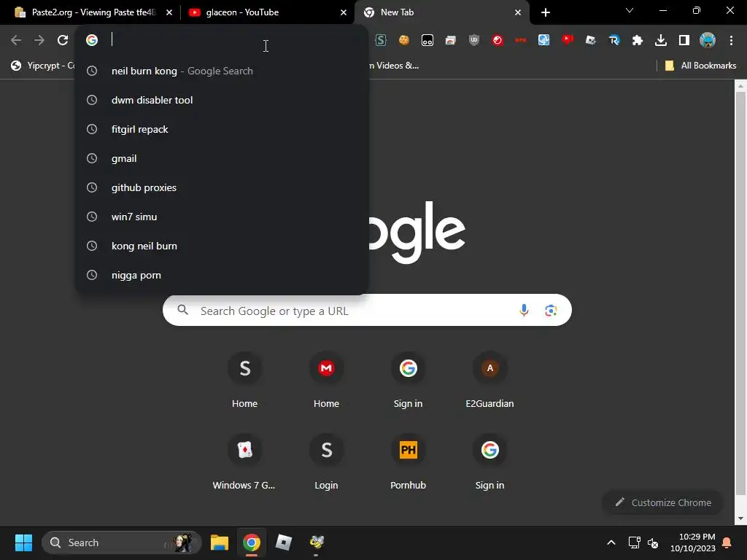747x560 pixels.
Task: Open Chrome's three-dot main menu
Action: click(731, 40)
